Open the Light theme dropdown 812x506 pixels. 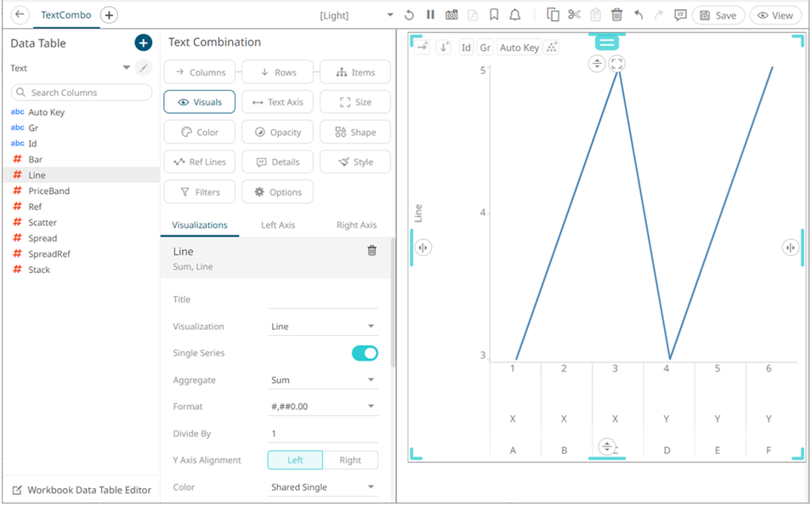(356, 15)
